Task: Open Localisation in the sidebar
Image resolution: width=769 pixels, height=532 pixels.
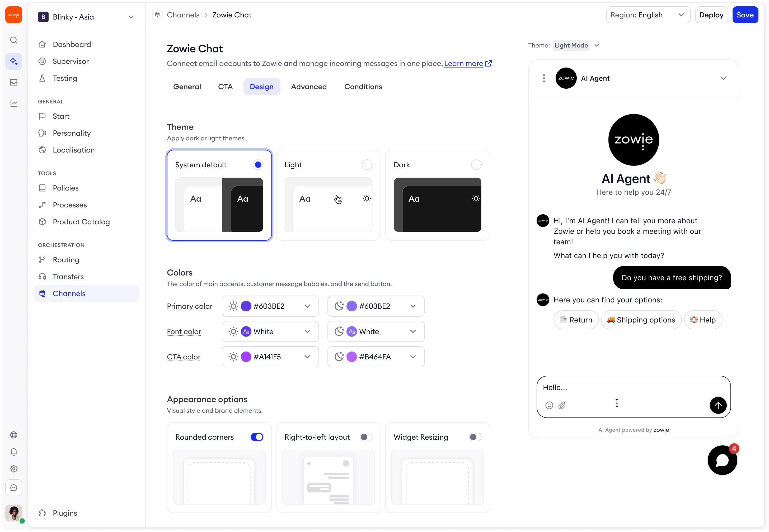Action: point(87,150)
